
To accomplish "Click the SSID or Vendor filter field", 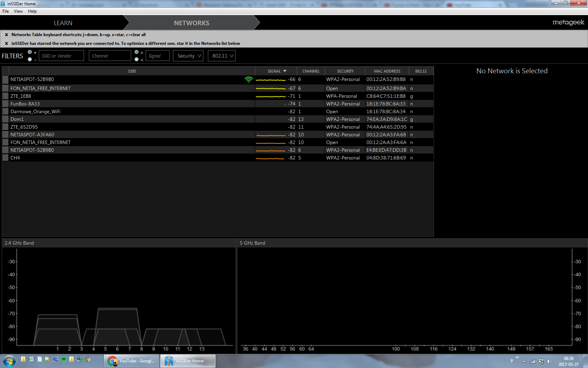I will coord(61,56).
